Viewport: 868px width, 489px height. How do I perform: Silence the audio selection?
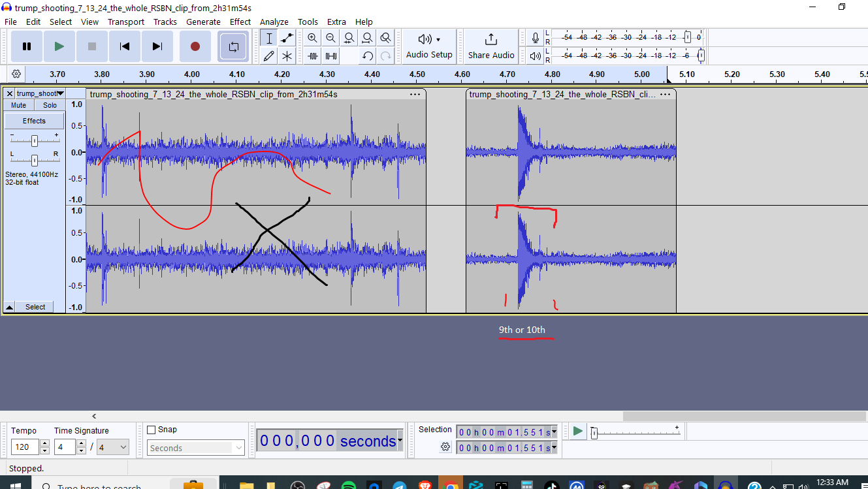pyautogui.click(x=331, y=55)
